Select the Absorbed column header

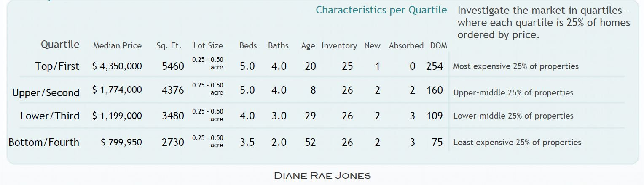(x=406, y=46)
